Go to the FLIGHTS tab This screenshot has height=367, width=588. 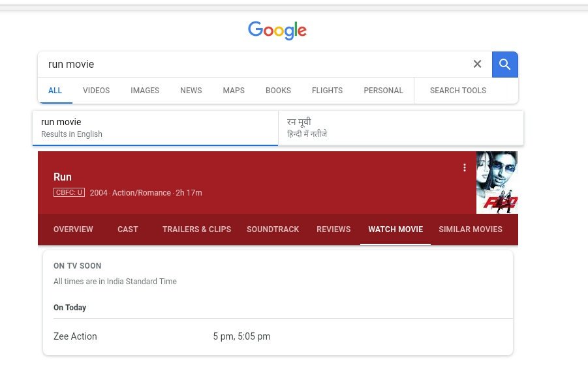pyautogui.click(x=328, y=91)
